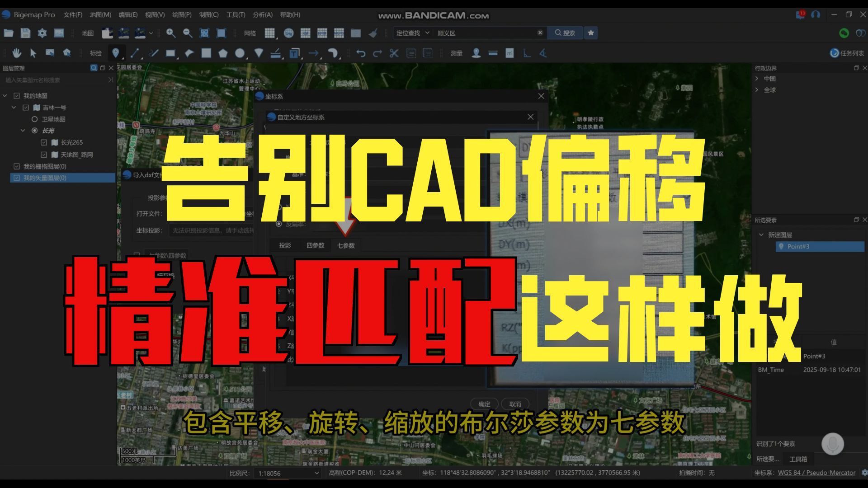Click the floating microphone button
This screenshot has width=868, height=488.
(832, 444)
